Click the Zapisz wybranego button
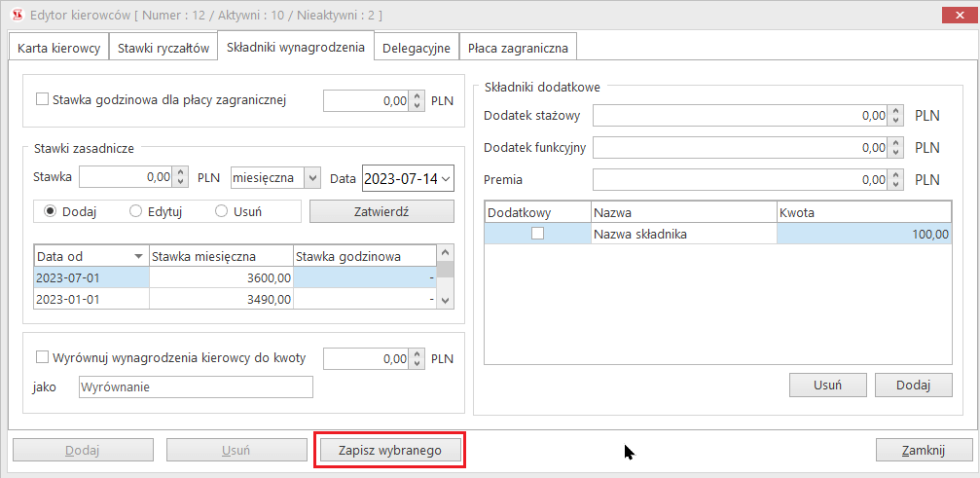The image size is (980, 478). [390, 450]
